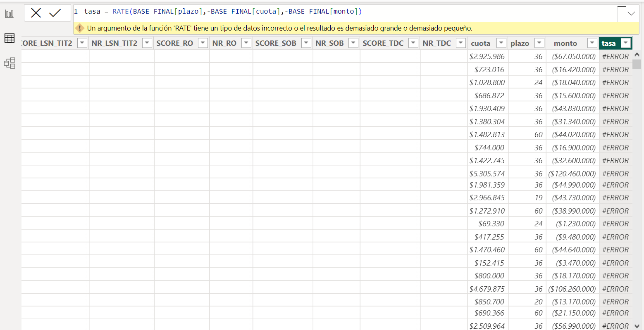This screenshot has width=644, height=330.
Task: Select the tasa column header
Action: pos(608,43)
